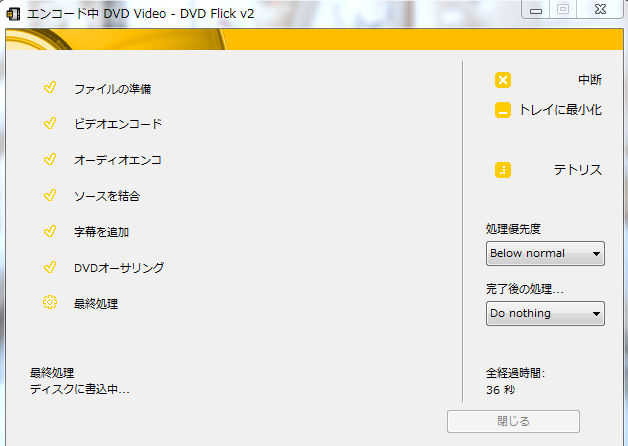Click the 最終処理 step text beside gear
Viewport: 628px width, 446px height.
click(x=96, y=304)
